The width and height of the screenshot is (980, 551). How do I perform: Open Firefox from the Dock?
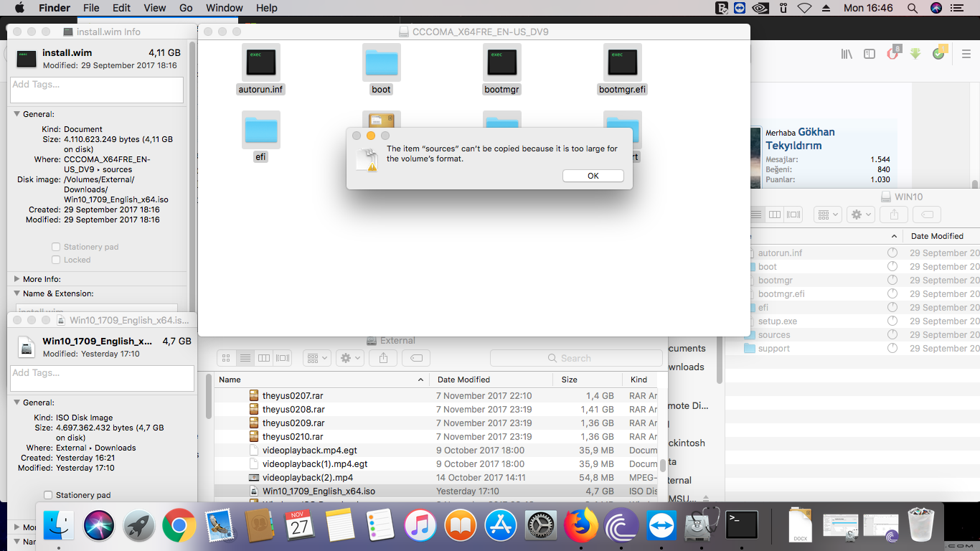(x=580, y=527)
